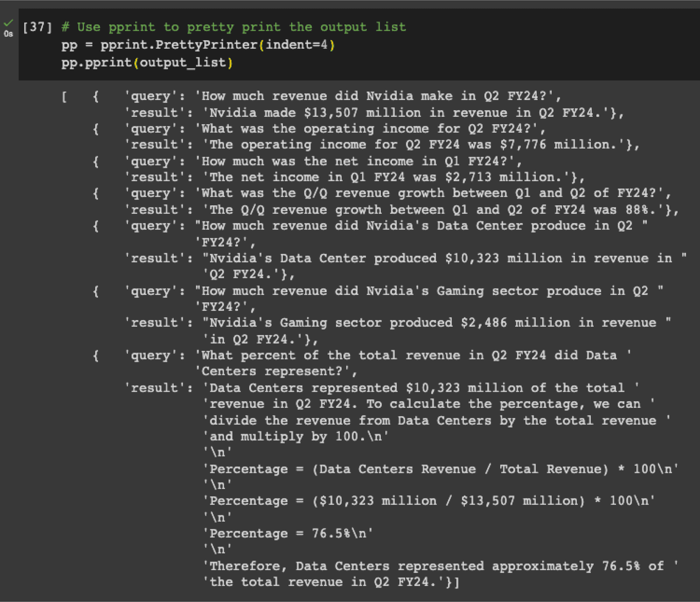
Task: Click the 0s execution time label
Action: tap(8, 34)
